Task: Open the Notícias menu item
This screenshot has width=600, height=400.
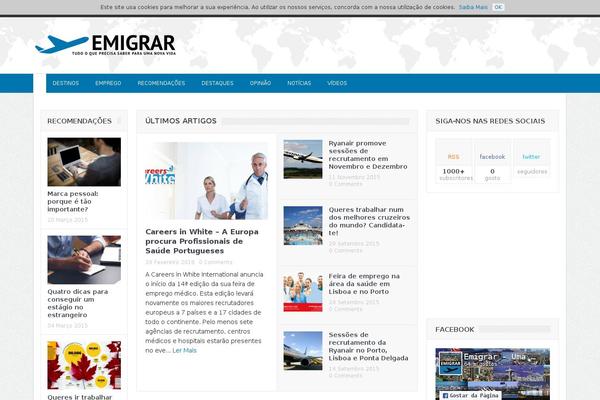Action: coord(299,83)
